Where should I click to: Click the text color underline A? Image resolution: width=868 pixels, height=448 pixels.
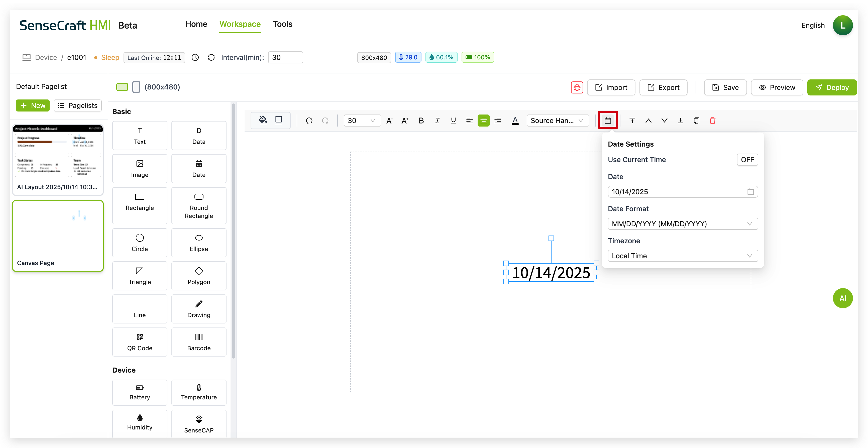click(x=514, y=121)
